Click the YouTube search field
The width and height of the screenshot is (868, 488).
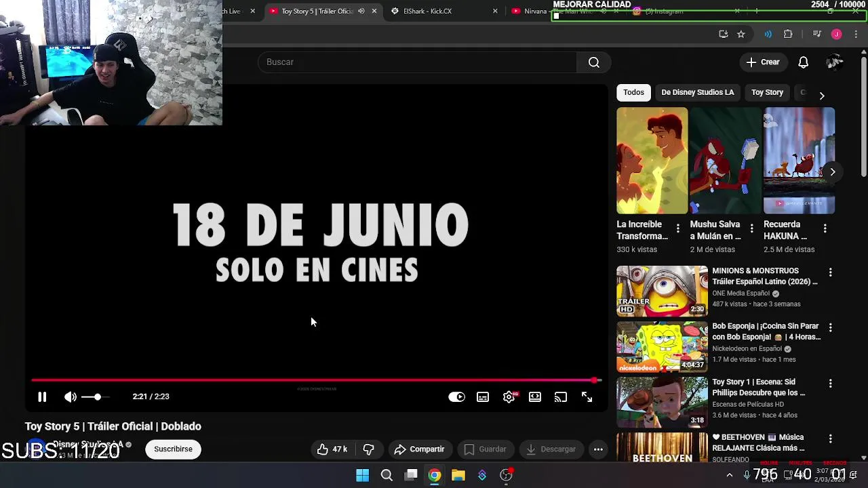pos(417,62)
